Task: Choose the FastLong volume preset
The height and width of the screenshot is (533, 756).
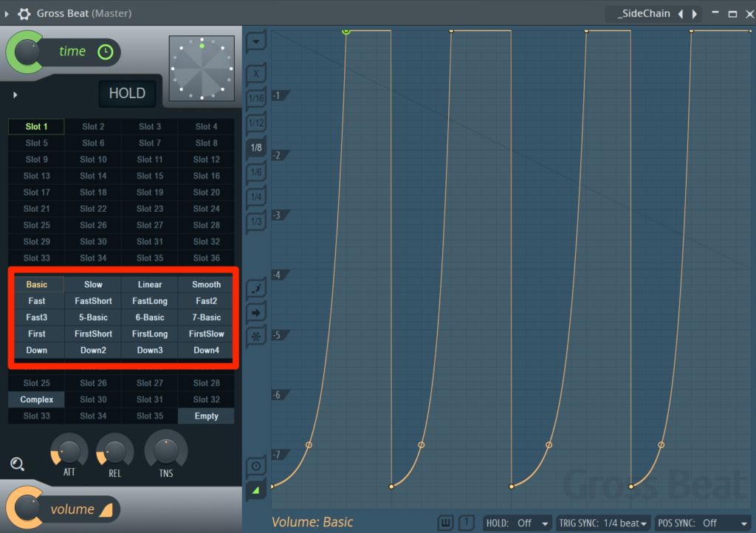Action: click(150, 300)
